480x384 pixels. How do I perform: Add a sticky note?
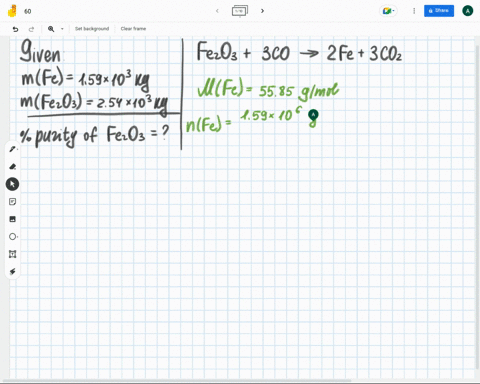[12, 202]
